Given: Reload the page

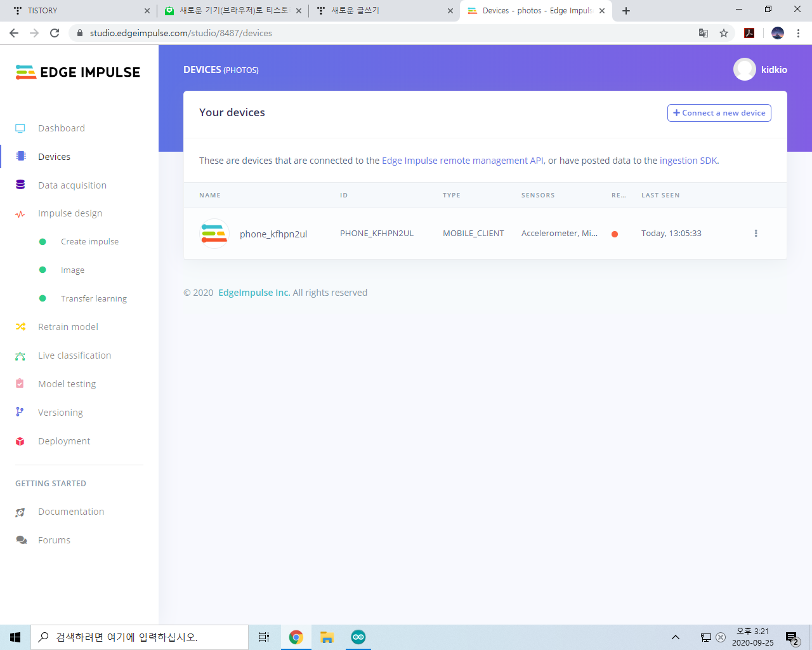Looking at the screenshot, I should (x=55, y=33).
